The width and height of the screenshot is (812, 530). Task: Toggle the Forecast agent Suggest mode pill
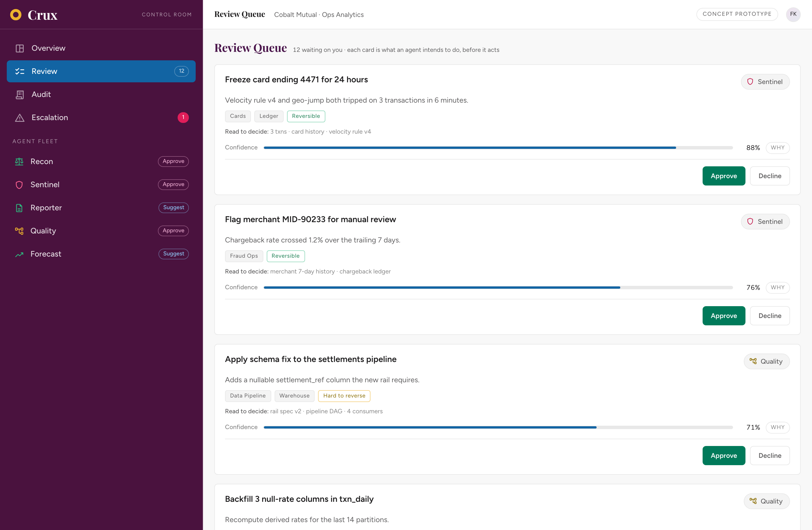173,254
